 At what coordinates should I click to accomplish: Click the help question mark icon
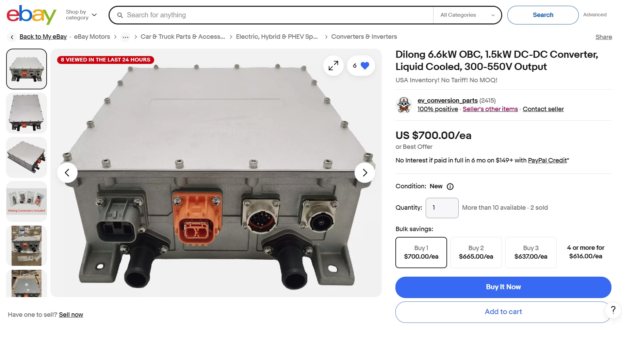(x=613, y=310)
